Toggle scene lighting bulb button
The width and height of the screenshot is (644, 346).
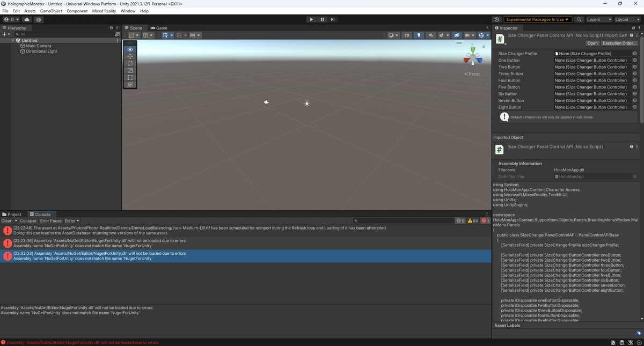pos(419,35)
